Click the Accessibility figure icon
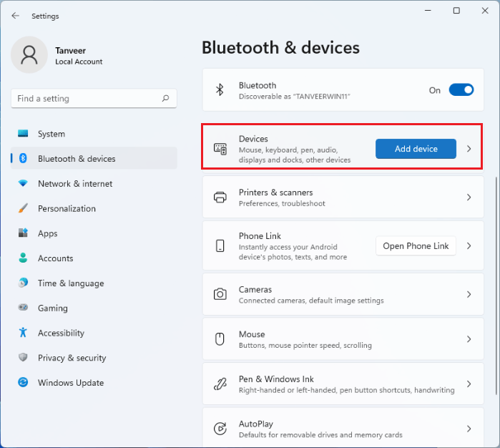The image size is (500, 448). point(23,333)
